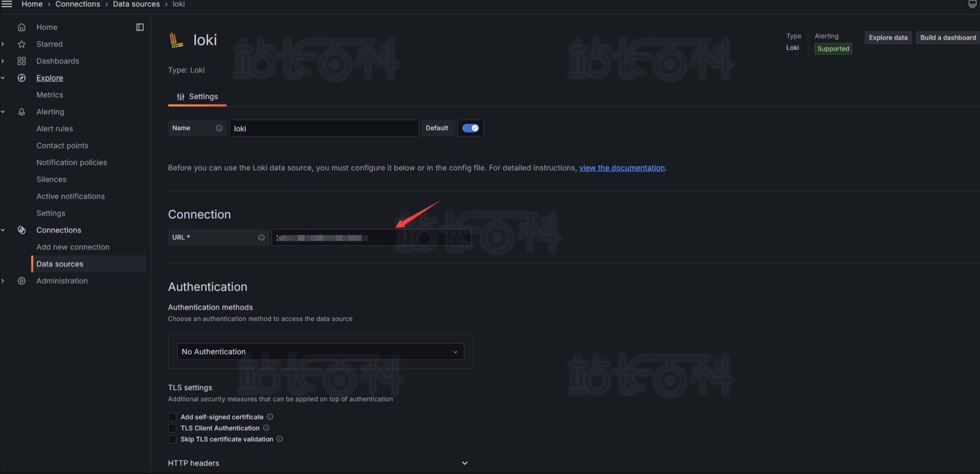
Task: Click the Dashboards grid icon
Action: (x=22, y=61)
